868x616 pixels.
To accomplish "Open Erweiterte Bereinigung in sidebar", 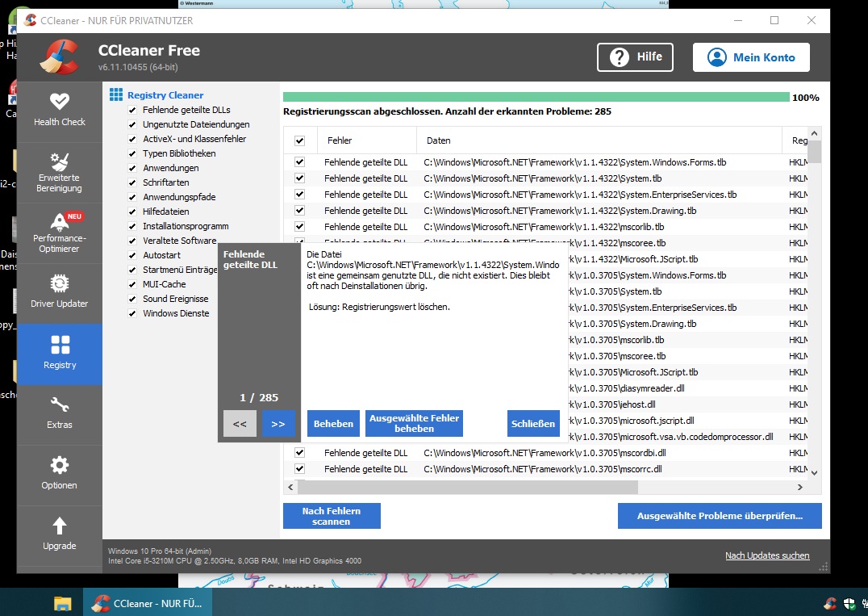I will (59, 172).
